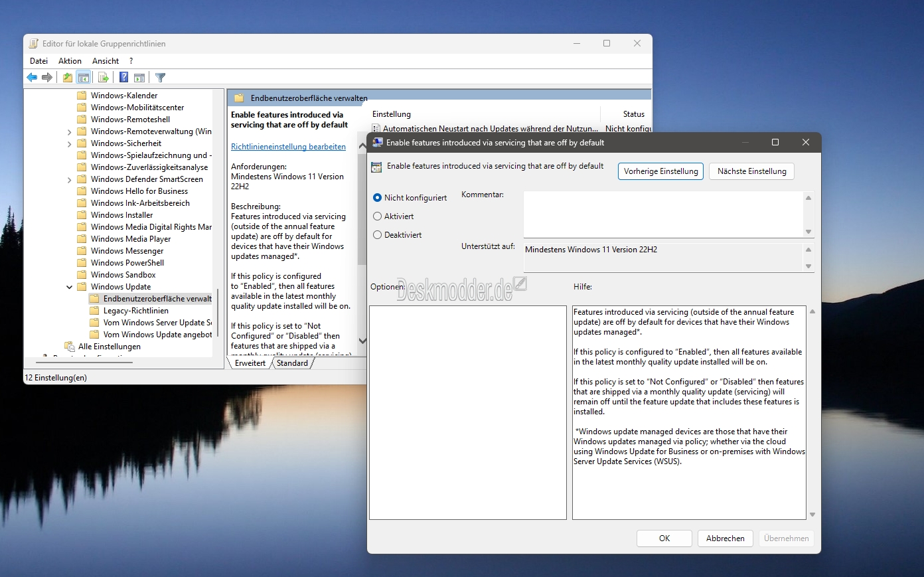Go forward with the gray forward arrow

tap(47, 78)
